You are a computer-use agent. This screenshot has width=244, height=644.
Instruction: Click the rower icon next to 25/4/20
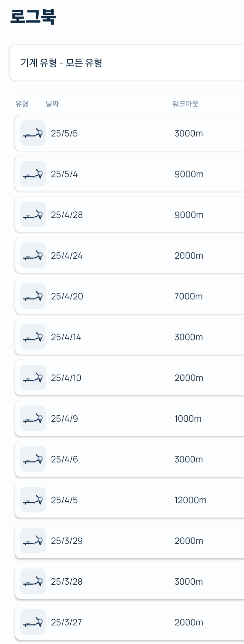pos(33,296)
